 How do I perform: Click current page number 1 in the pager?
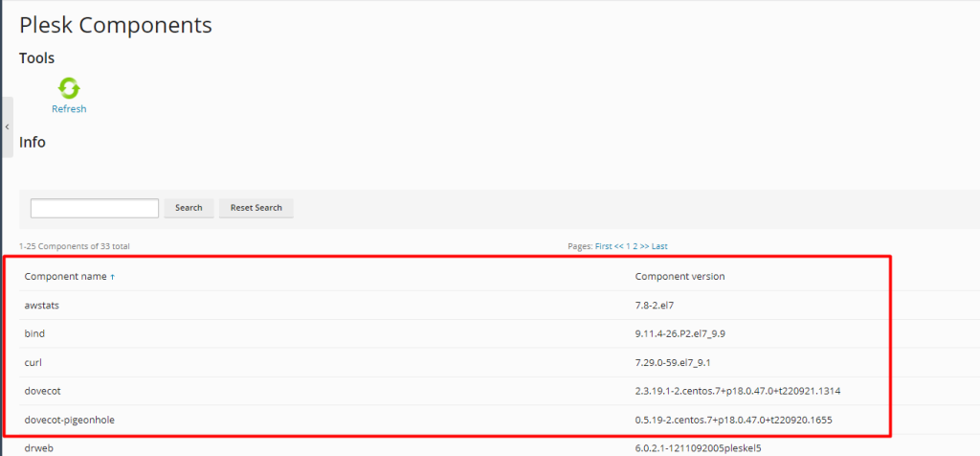click(x=628, y=246)
